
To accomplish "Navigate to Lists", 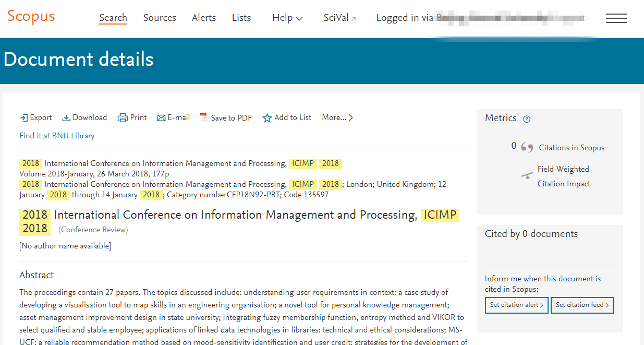I will coord(241,18).
